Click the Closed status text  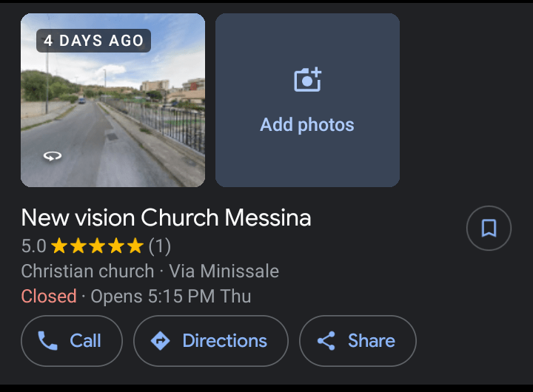coord(49,297)
